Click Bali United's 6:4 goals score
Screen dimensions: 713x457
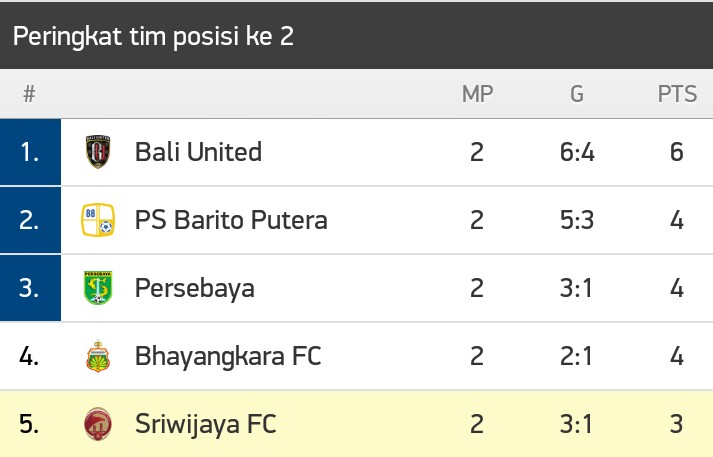[x=577, y=152]
